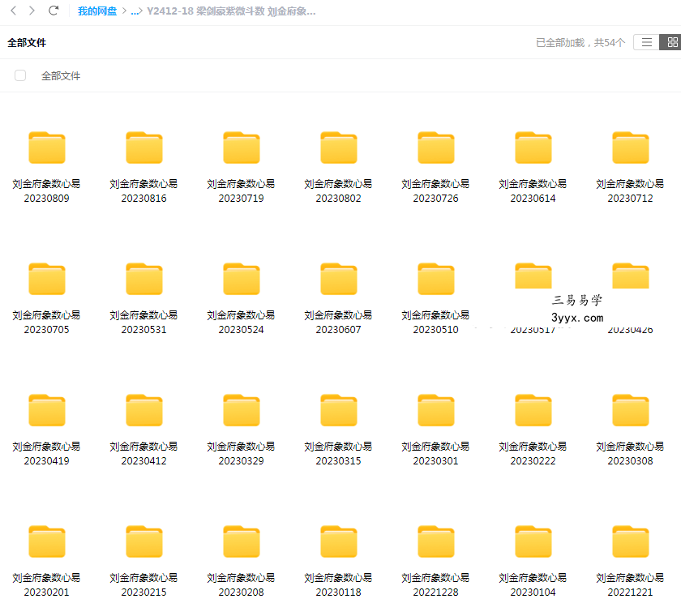Click folder name 刘金府象数心易 20230118

(338, 586)
